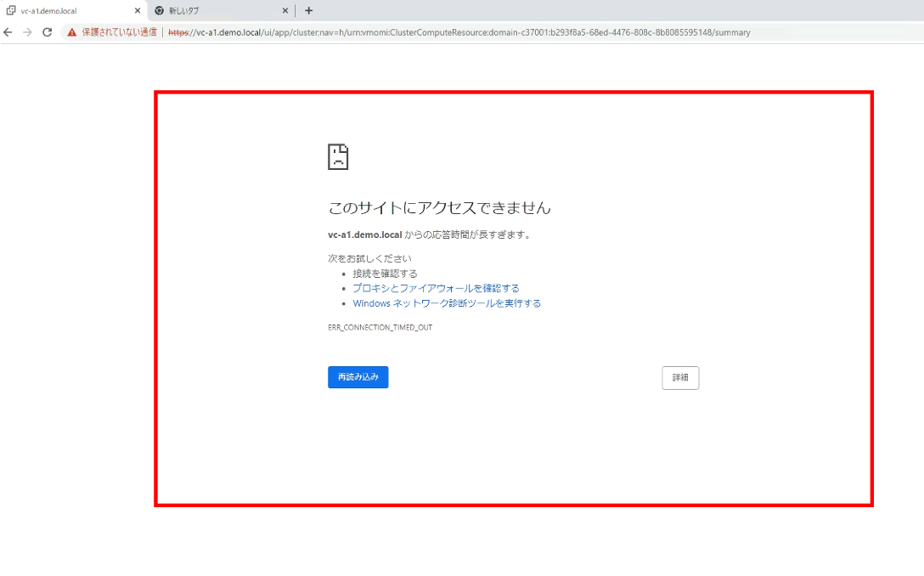Click the ERR_CONNECTION_TIMED_OUT error code text

click(x=380, y=327)
